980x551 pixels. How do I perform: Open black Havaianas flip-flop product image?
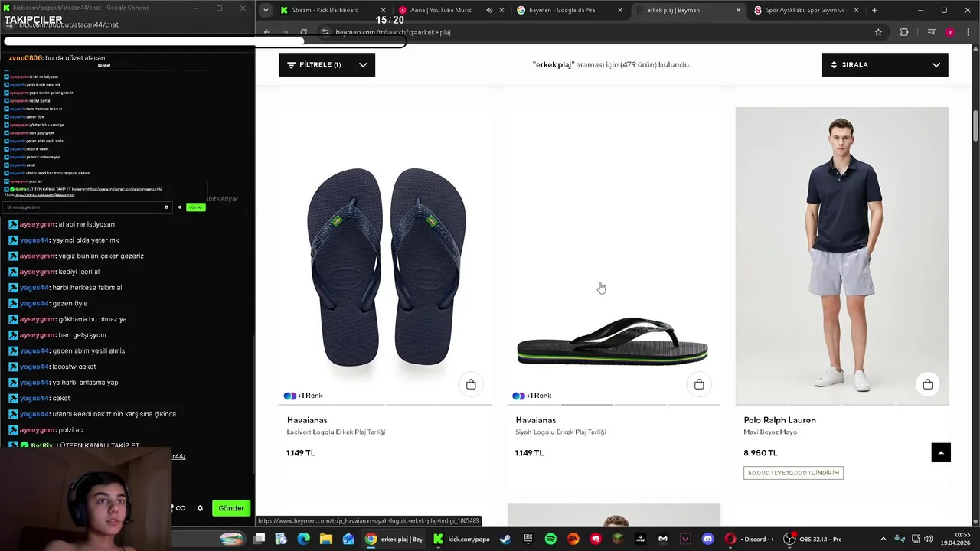pos(613,256)
